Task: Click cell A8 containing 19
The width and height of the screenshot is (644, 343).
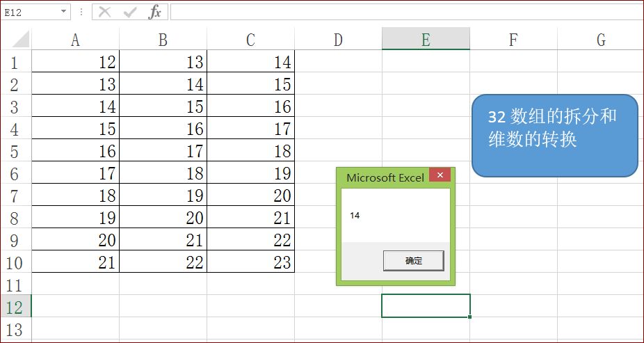Action: coord(75,217)
